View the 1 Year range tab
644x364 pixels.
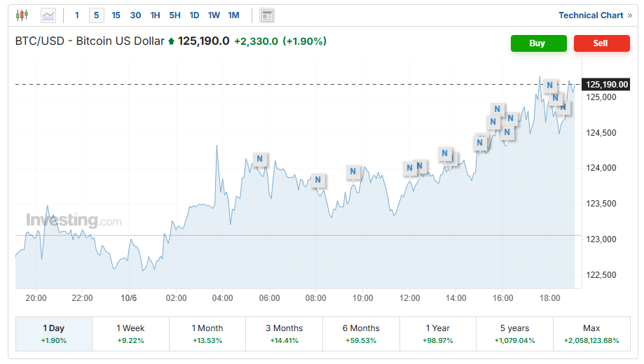(437, 334)
